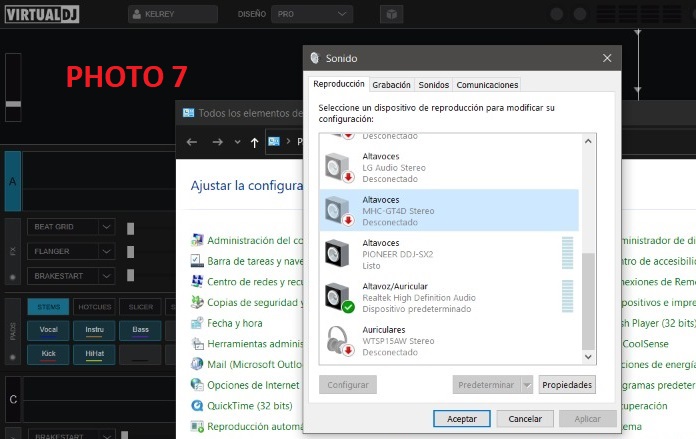Image resolution: width=696 pixels, height=439 pixels.
Task: Select the HOTCUES pads tab
Action: tap(95, 307)
